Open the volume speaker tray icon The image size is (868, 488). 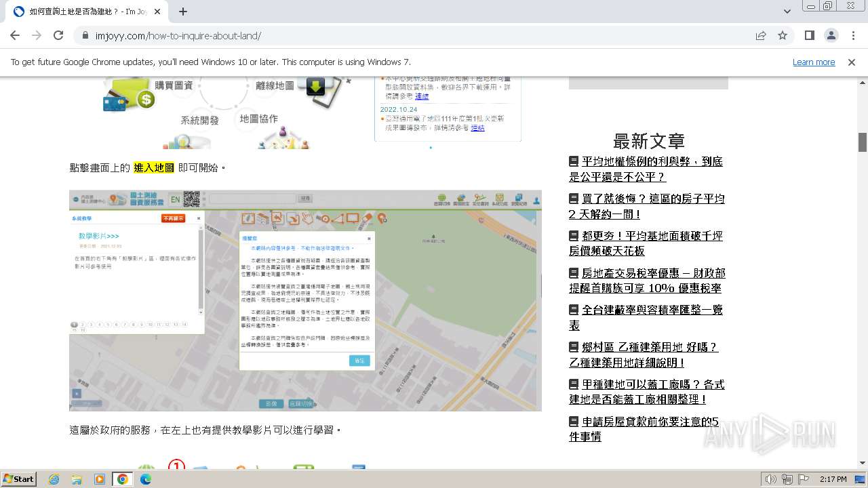pos(770,479)
